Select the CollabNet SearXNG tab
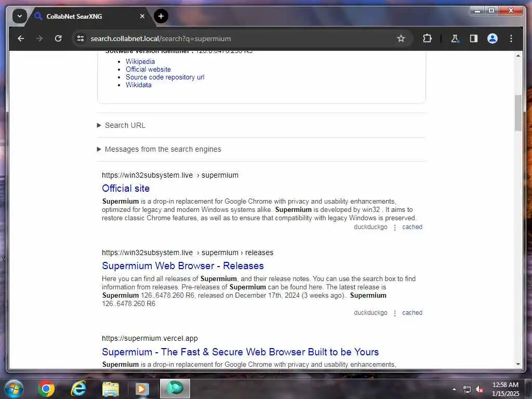 90,16
